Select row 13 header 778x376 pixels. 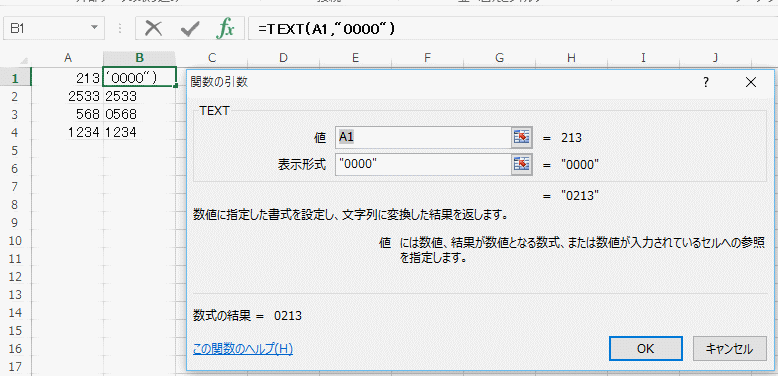coord(15,295)
